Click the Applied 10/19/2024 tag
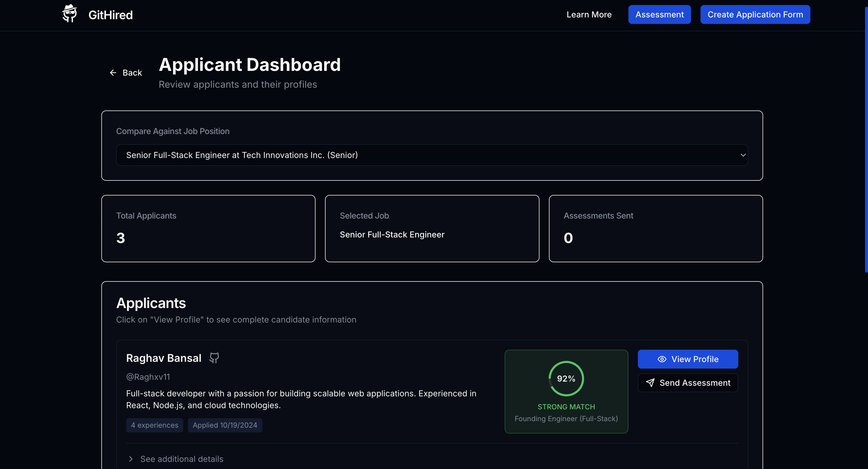The height and width of the screenshot is (469, 868). pos(225,425)
